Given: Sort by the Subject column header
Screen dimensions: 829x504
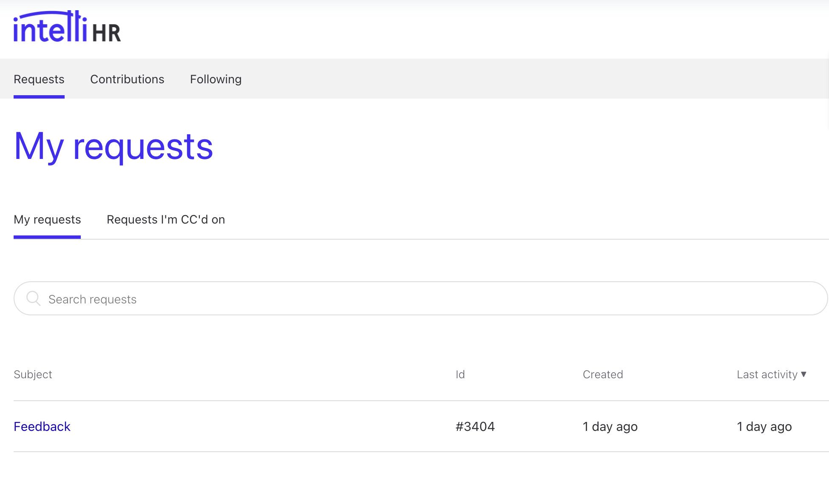Looking at the screenshot, I should point(33,374).
